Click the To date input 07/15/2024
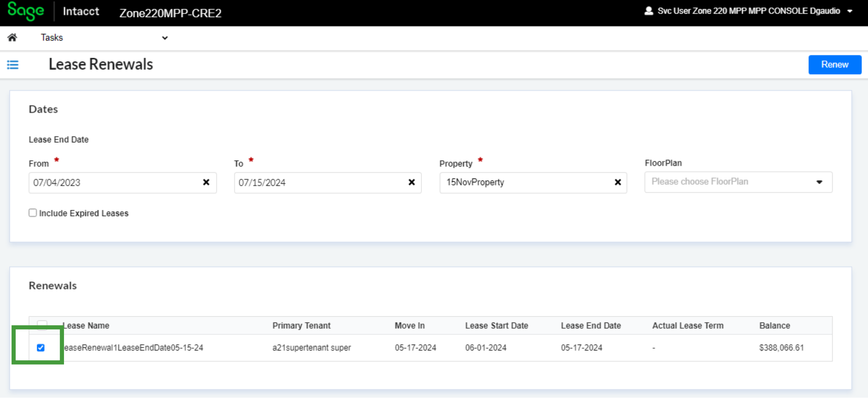This screenshot has width=868, height=398. click(x=327, y=183)
